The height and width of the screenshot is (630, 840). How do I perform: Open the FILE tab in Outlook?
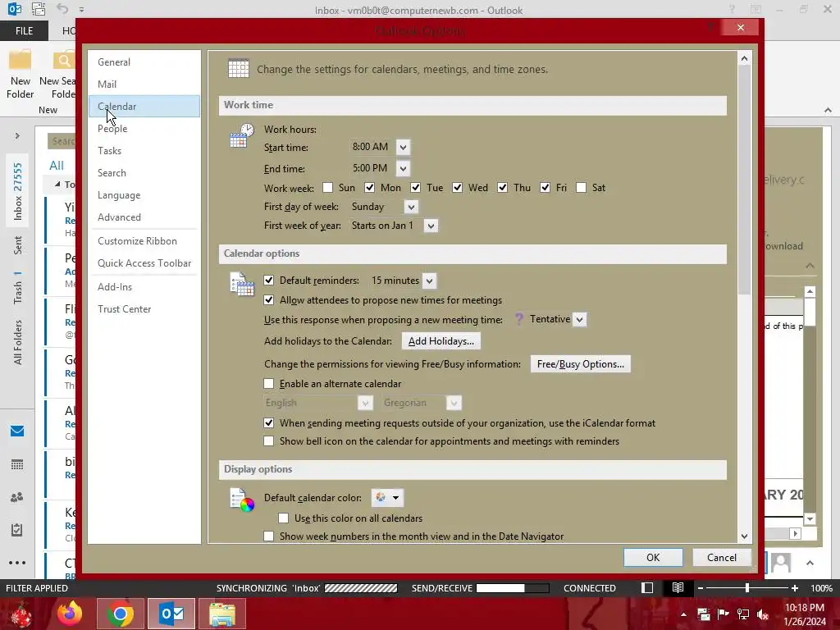click(x=24, y=31)
